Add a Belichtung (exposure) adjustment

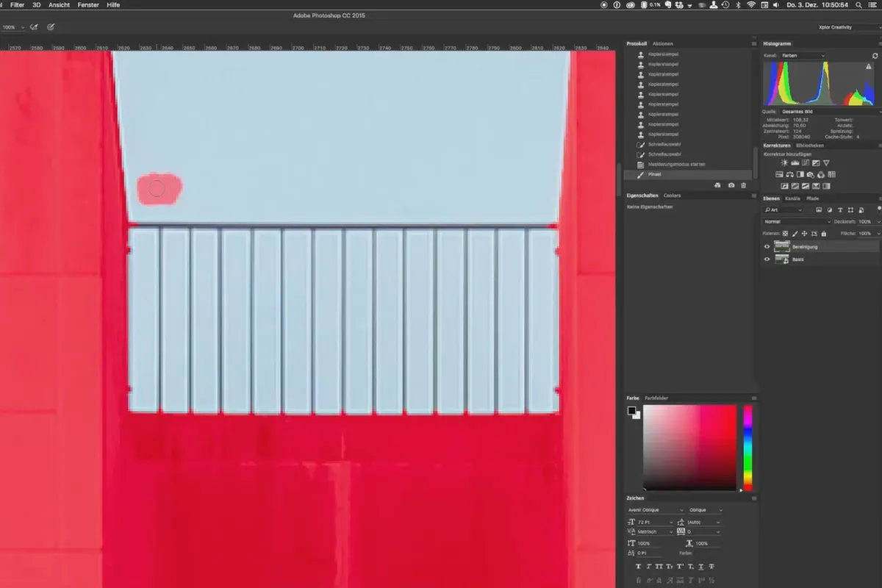point(816,162)
